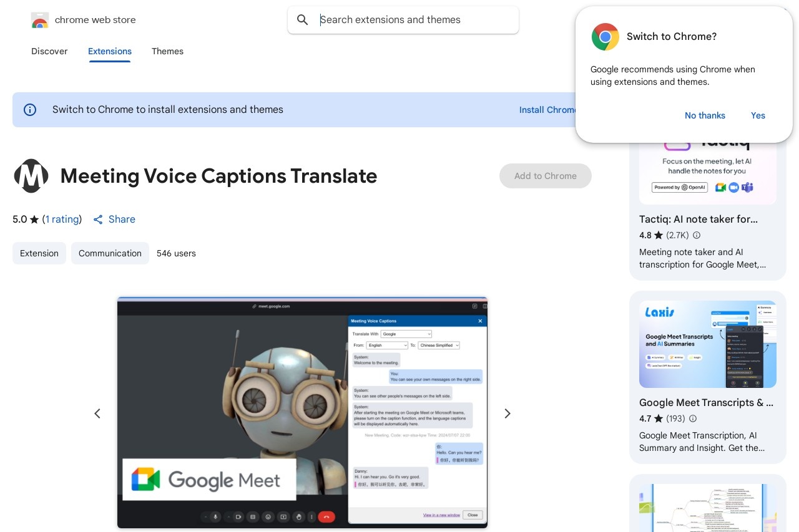The image size is (799, 532).
Task: Click the Install Chrome link in the banner
Action: click(547, 110)
